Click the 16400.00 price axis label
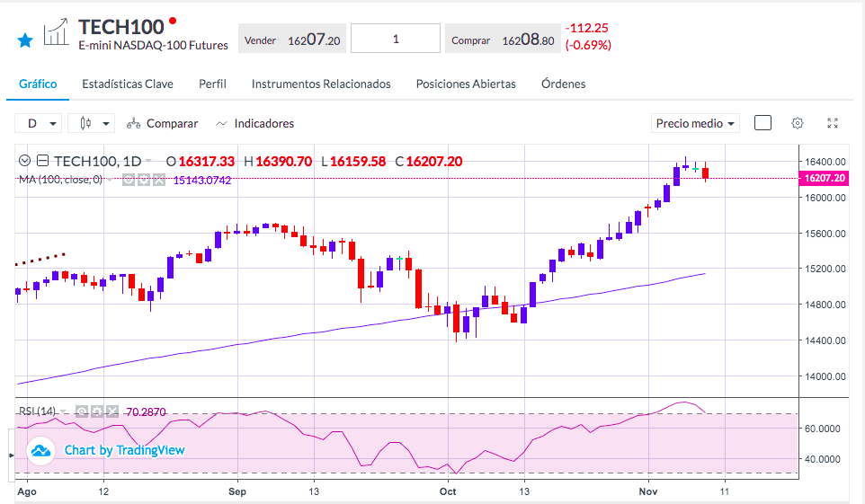Screen dimensions: 865x504 click(825, 162)
